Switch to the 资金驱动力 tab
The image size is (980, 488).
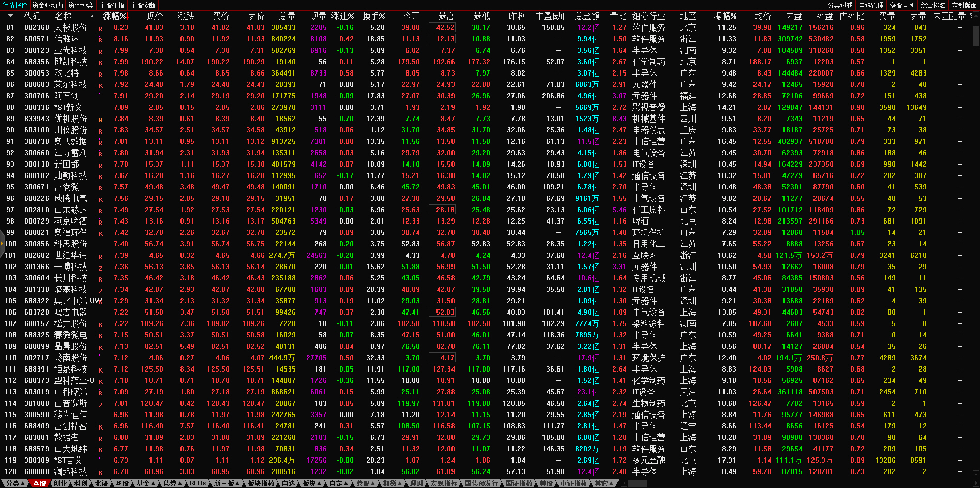tap(48, 5)
